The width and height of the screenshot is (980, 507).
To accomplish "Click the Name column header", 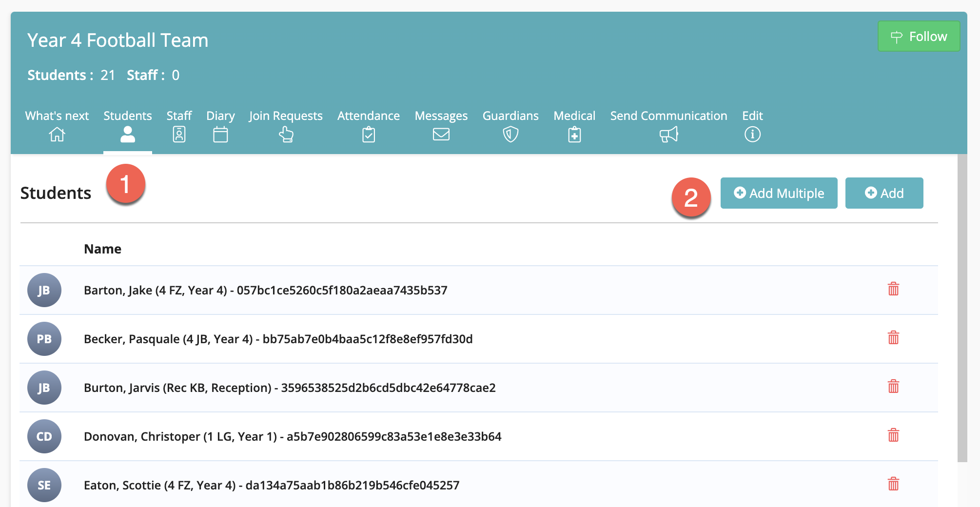I will click(102, 249).
